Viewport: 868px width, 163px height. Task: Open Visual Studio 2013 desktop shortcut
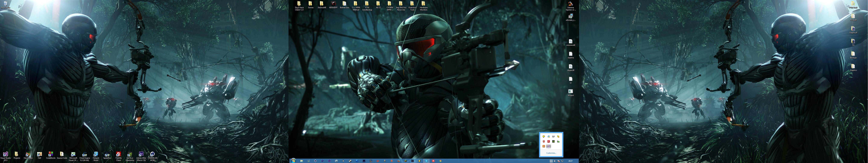click(5, 156)
